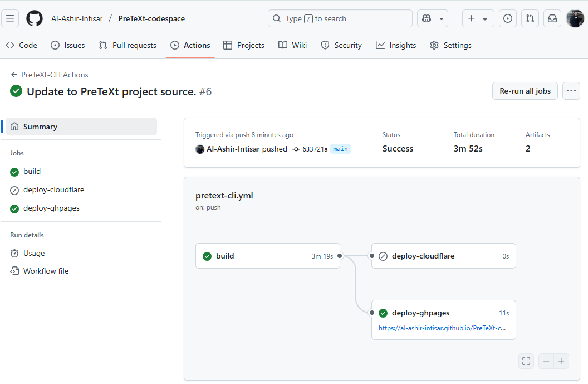Click the Workflow file code icon

click(x=14, y=271)
